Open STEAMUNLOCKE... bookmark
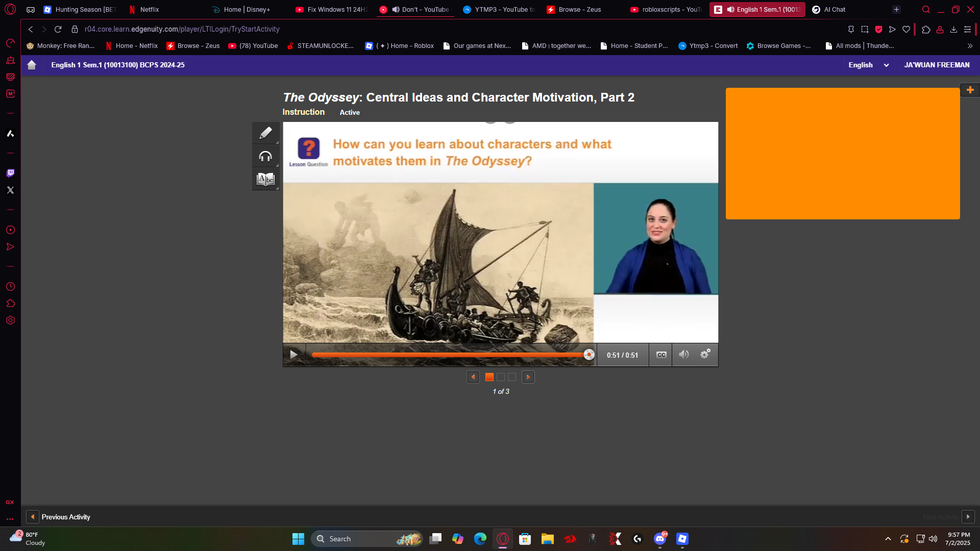This screenshot has width=980, height=551. [x=320, y=45]
